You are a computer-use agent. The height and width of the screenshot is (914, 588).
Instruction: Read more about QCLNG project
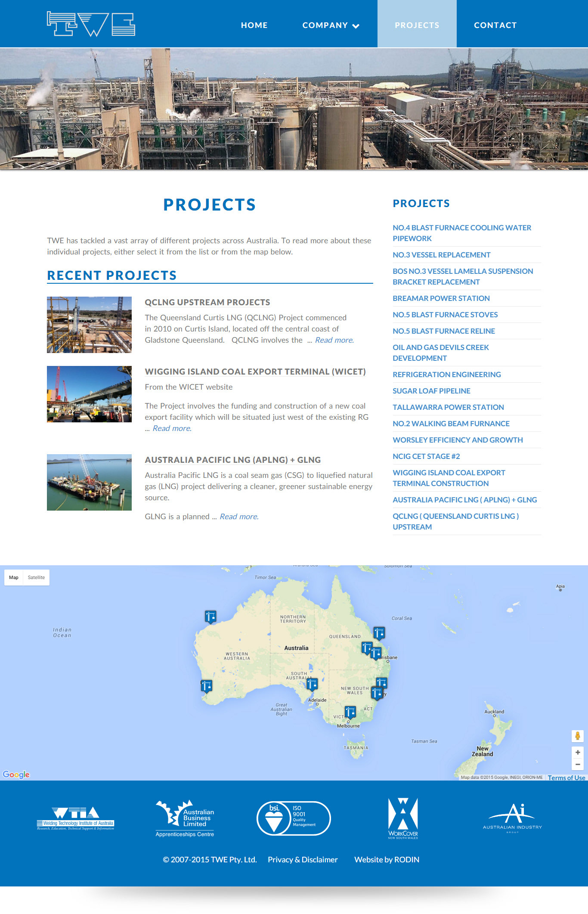coord(334,340)
